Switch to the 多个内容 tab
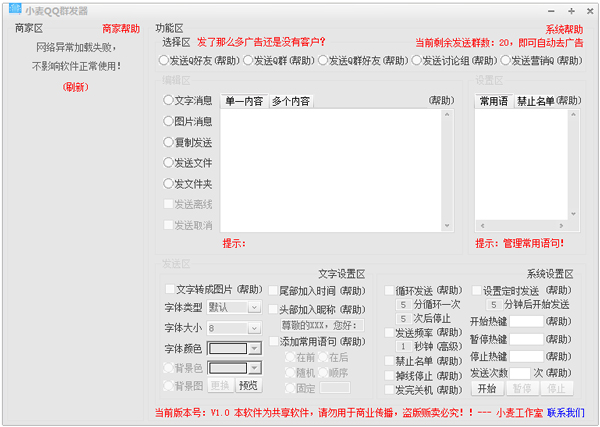The height and width of the screenshot is (427, 600). click(x=291, y=101)
